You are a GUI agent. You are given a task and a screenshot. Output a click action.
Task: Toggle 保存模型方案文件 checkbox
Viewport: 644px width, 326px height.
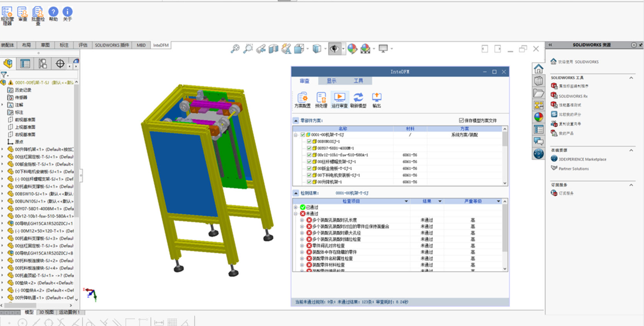[461, 120]
